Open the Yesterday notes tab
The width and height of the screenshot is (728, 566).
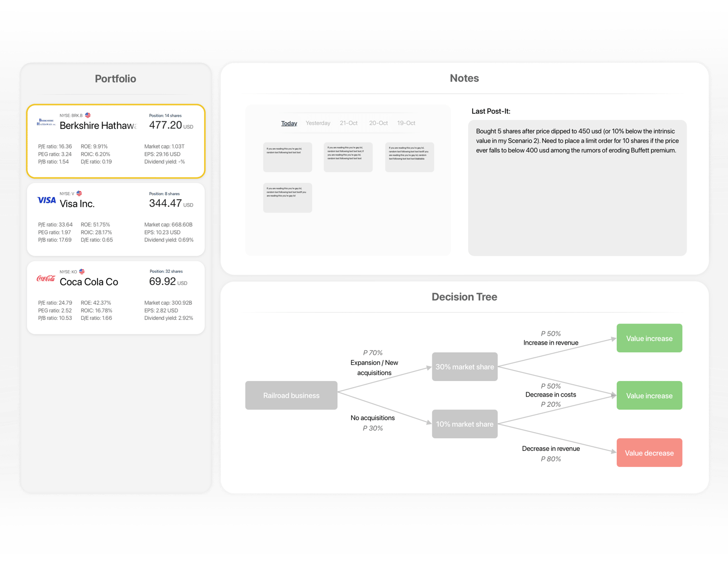317,123
